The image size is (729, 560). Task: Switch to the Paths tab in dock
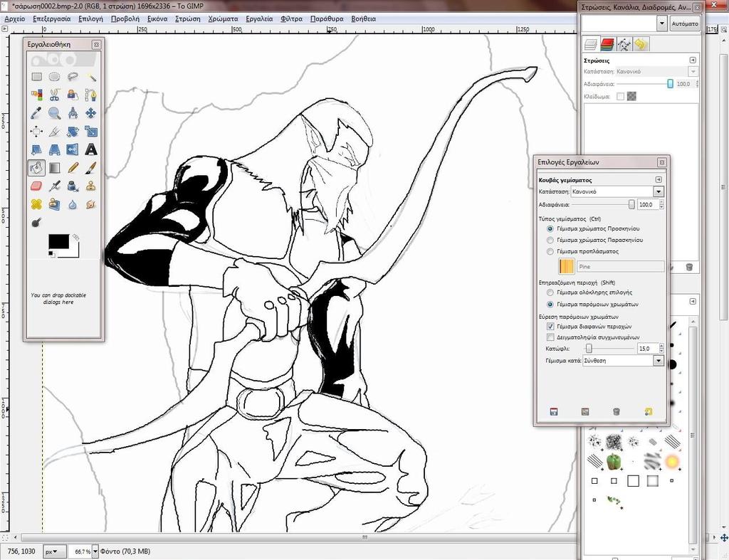pos(624,45)
